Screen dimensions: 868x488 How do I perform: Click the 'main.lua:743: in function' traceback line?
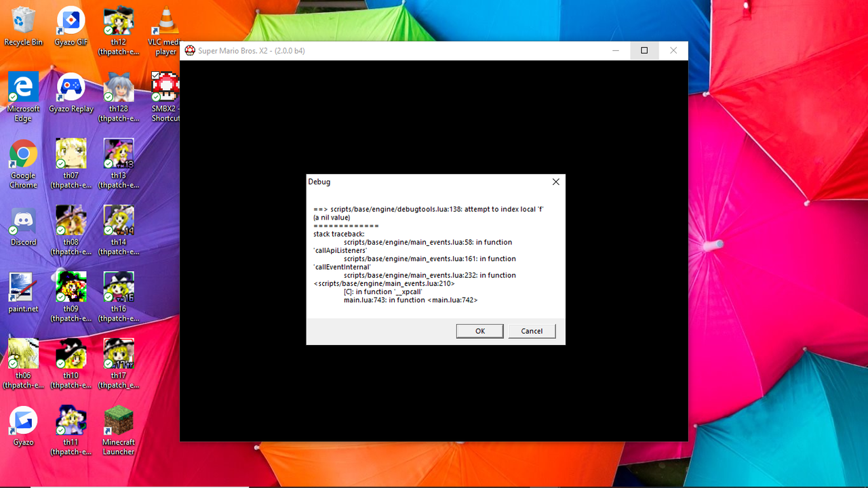tap(411, 300)
